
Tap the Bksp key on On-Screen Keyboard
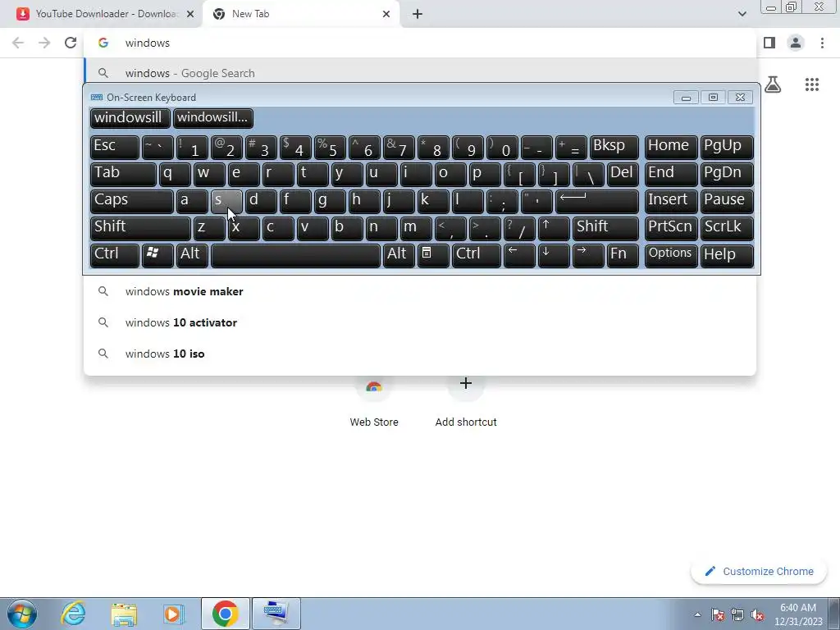pos(614,148)
